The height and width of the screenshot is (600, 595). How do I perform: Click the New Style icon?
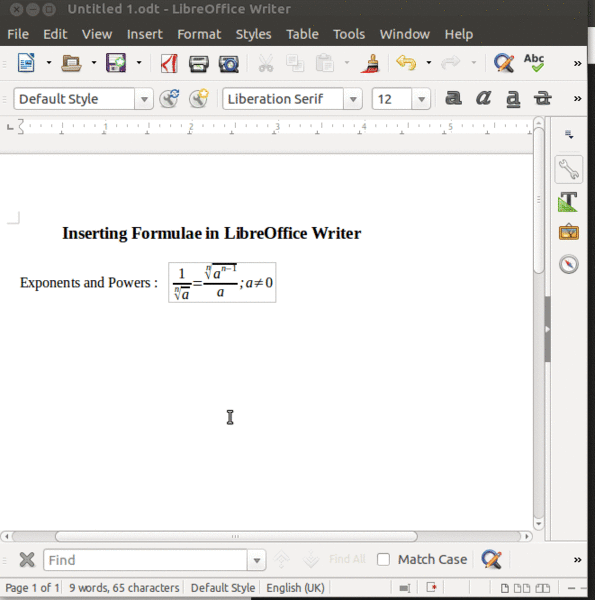pos(199,99)
